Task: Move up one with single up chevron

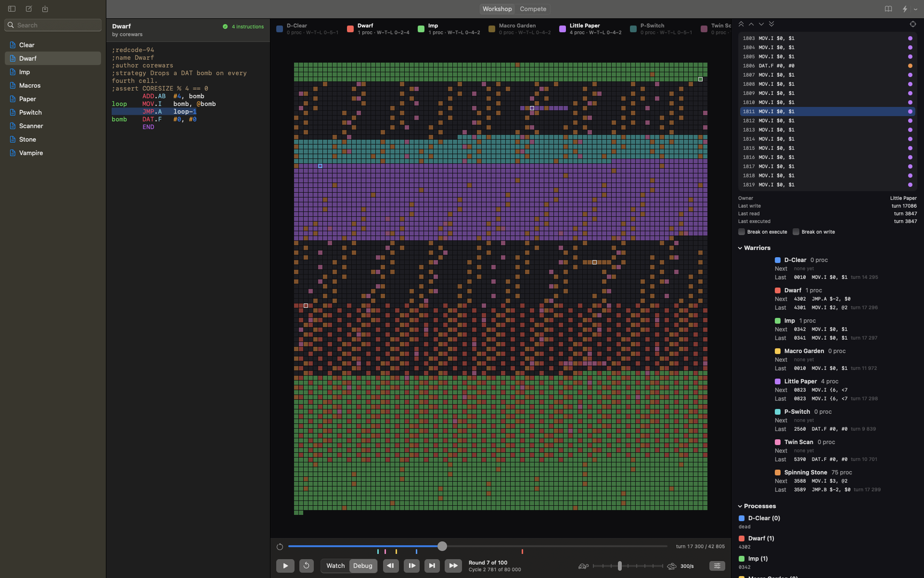Action: coord(751,24)
